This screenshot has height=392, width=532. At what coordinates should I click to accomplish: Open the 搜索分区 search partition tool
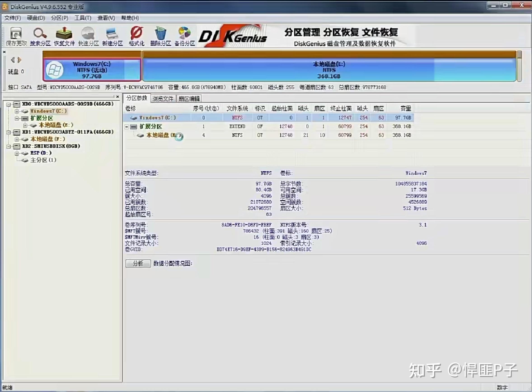(40, 36)
